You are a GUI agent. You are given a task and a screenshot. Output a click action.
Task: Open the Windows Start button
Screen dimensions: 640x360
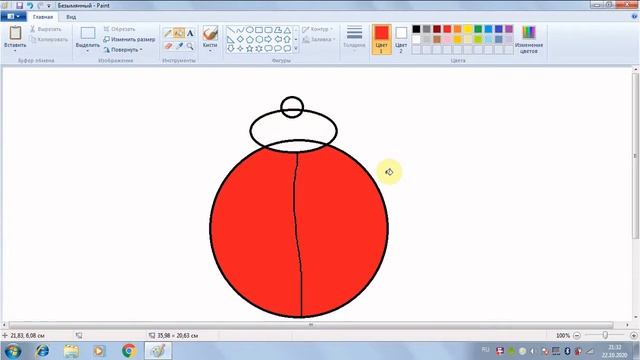pos(13,351)
